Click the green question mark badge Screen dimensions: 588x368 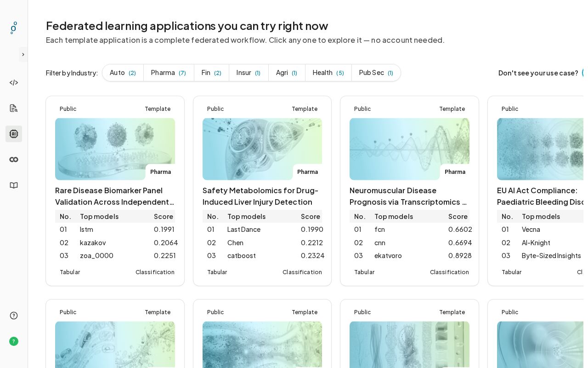(x=14, y=341)
